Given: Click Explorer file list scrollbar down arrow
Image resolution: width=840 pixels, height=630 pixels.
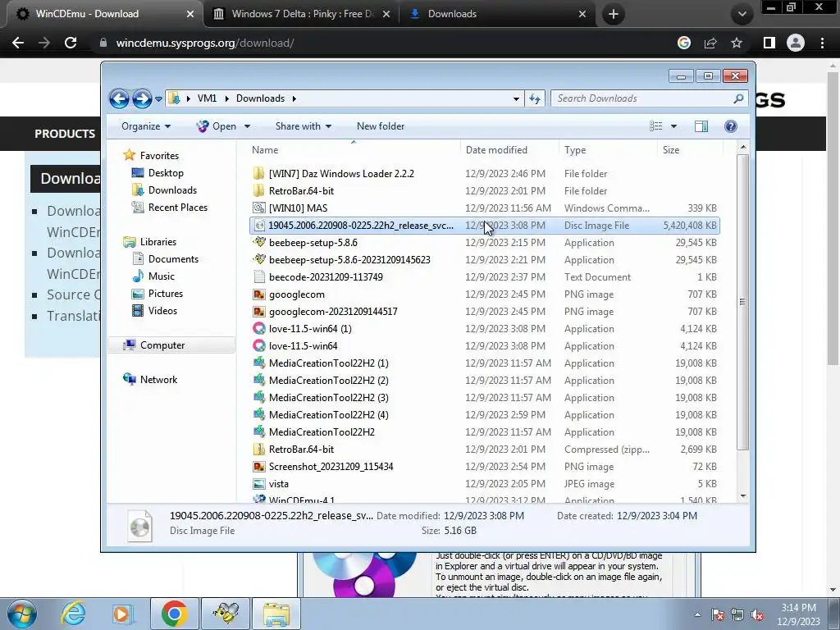Looking at the screenshot, I should pos(743,496).
